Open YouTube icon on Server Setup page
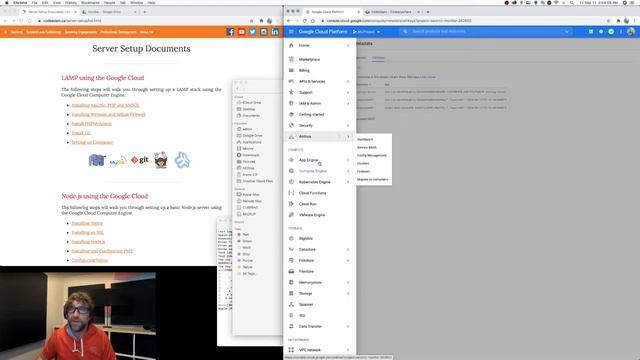This screenshot has height=360, width=640. pyautogui.click(x=242, y=32)
